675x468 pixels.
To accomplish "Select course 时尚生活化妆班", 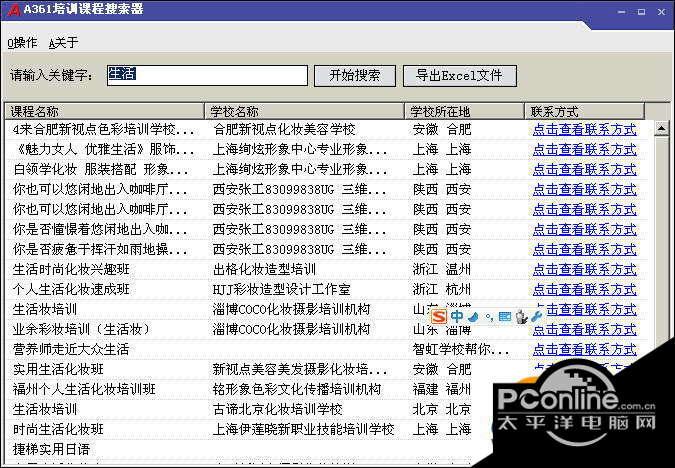I will [58, 430].
